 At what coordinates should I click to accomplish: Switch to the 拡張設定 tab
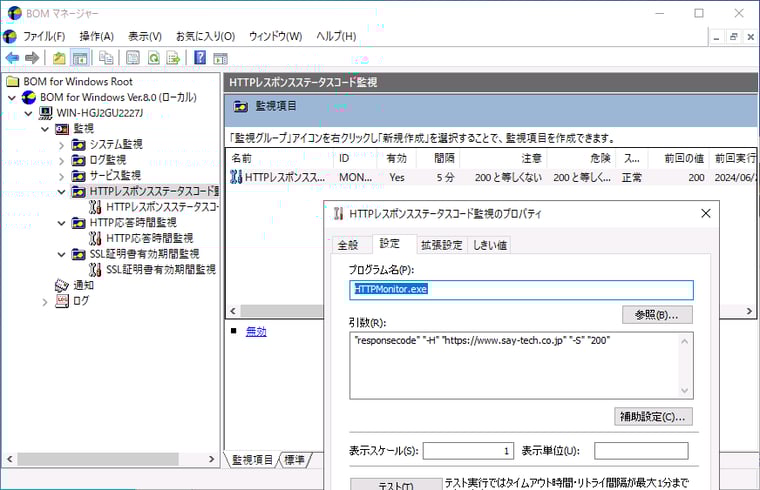[x=442, y=245]
